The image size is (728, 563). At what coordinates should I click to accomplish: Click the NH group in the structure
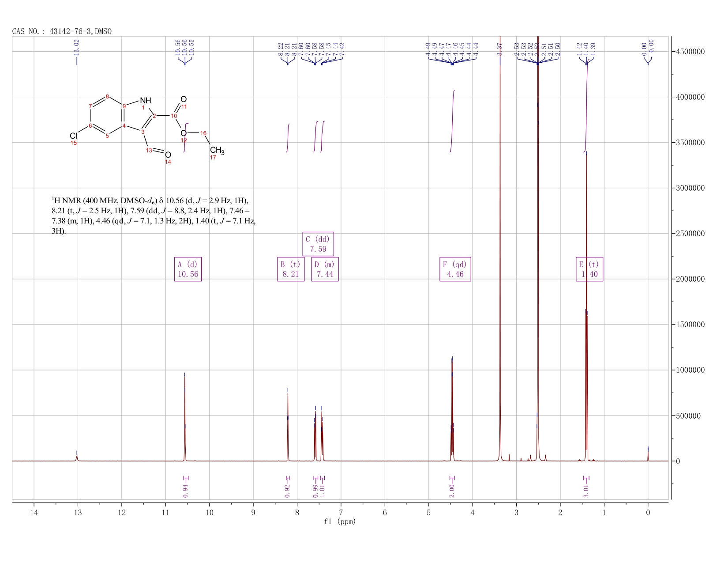tap(146, 101)
